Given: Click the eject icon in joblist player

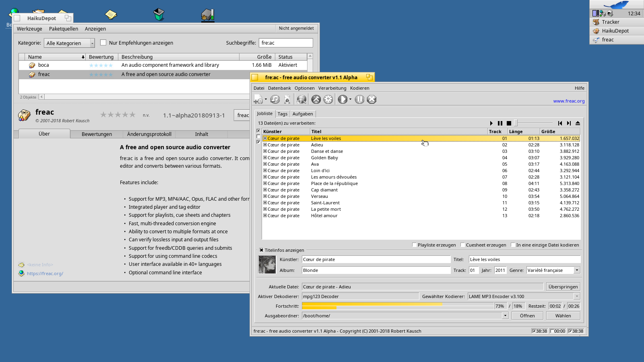Looking at the screenshot, I should tap(578, 123).
